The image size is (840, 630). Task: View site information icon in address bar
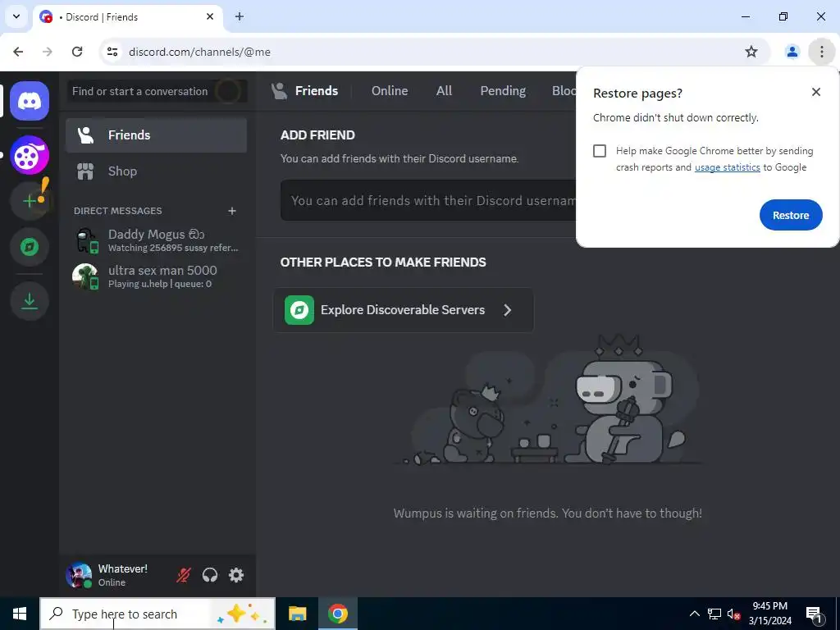tap(112, 52)
